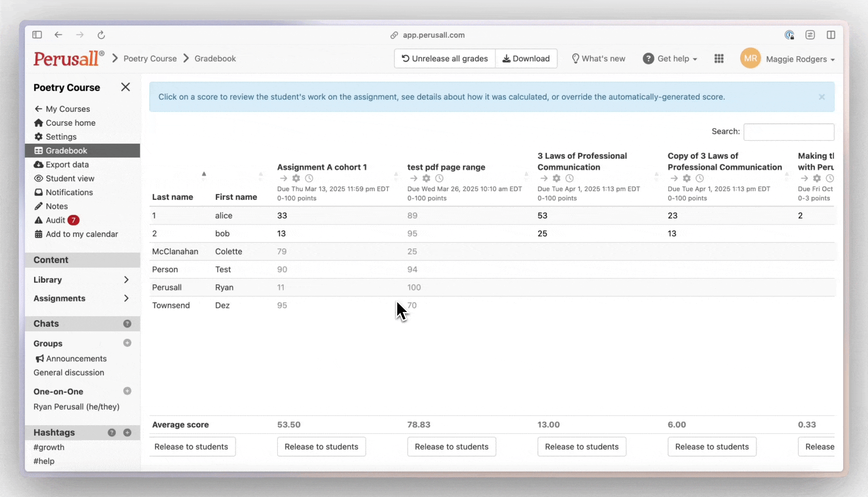Click Poetry Course breadcrumb link
The height and width of the screenshot is (497, 868).
(x=150, y=58)
